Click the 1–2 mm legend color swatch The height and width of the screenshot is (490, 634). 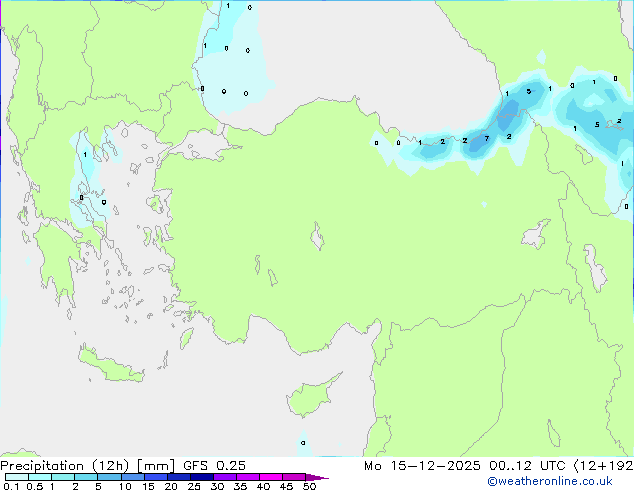(63, 477)
